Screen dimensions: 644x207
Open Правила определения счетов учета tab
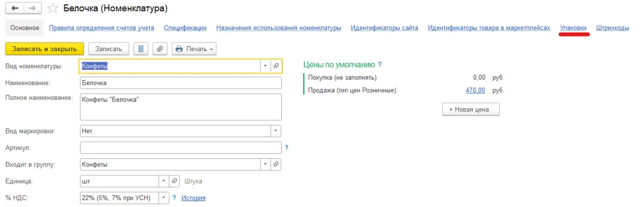coord(101,28)
